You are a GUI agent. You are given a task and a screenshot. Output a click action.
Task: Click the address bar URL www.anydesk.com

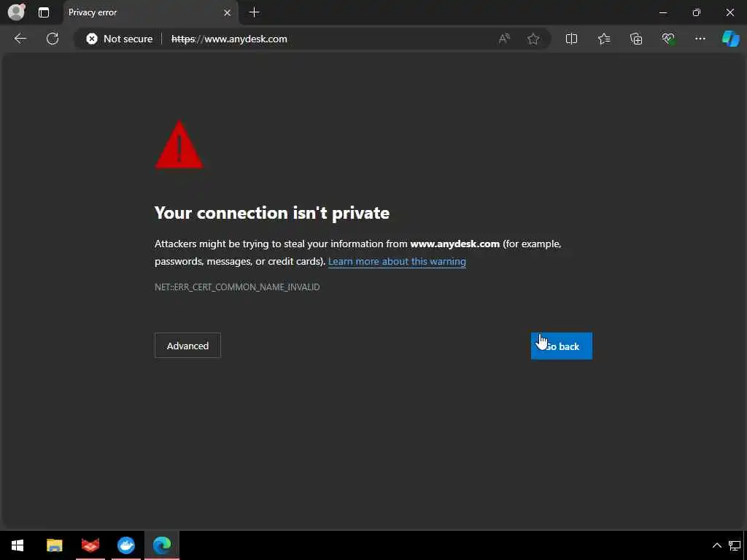click(x=229, y=39)
